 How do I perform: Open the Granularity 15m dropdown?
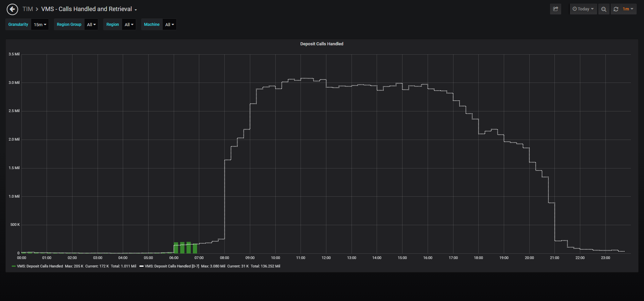pos(40,24)
